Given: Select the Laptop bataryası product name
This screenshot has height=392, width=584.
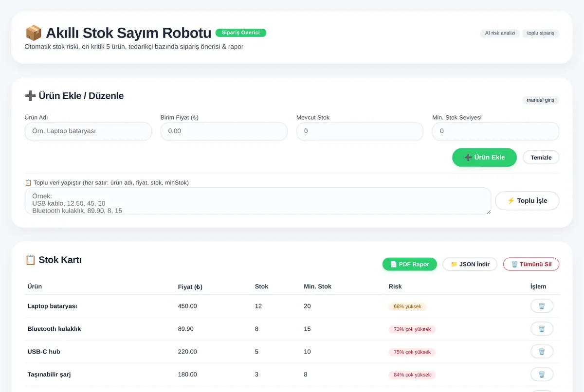Looking at the screenshot, I should (x=52, y=306).
